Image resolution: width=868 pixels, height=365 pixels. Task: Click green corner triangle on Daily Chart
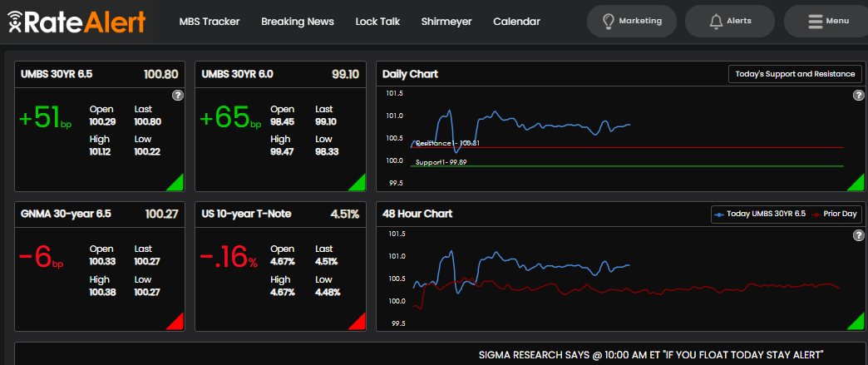coord(857,185)
